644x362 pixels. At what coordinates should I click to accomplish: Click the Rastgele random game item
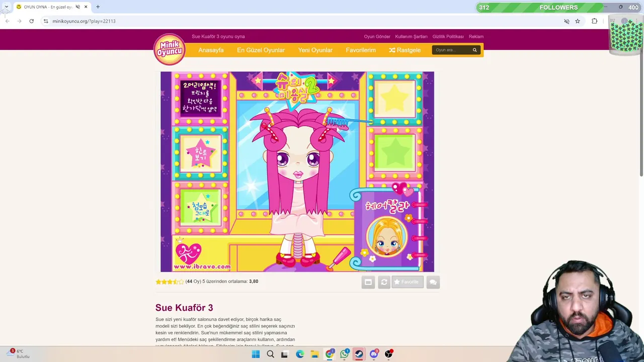[405, 50]
